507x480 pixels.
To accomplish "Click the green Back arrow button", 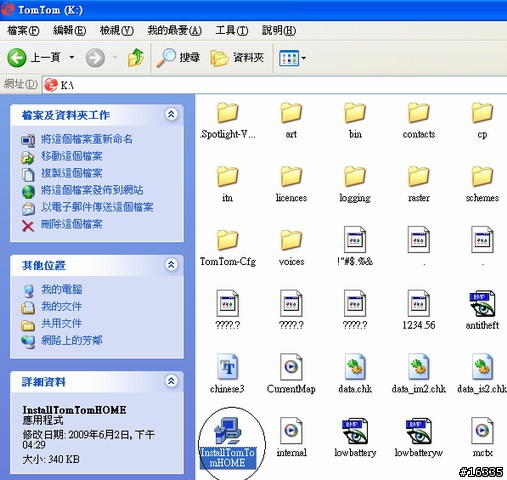I will [17, 58].
